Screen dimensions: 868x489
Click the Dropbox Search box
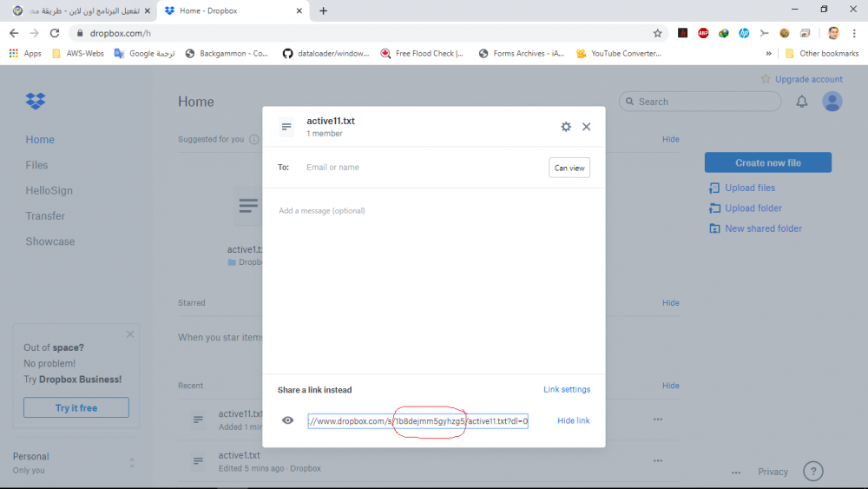(x=700, y=102)
